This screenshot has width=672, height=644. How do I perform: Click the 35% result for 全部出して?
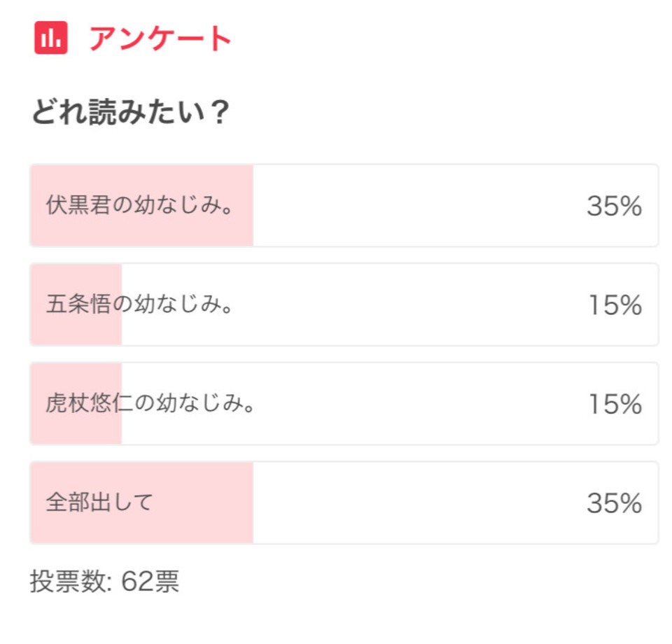coord(614,503)
